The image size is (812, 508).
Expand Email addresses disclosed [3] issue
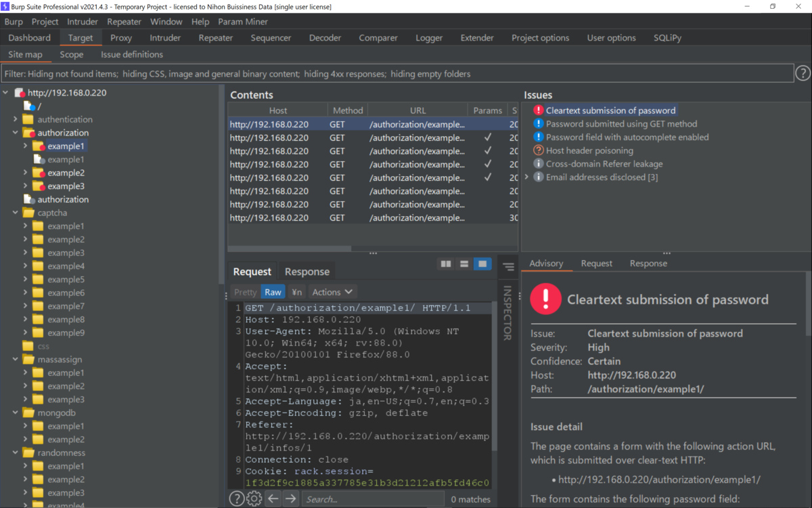[527, 177]
